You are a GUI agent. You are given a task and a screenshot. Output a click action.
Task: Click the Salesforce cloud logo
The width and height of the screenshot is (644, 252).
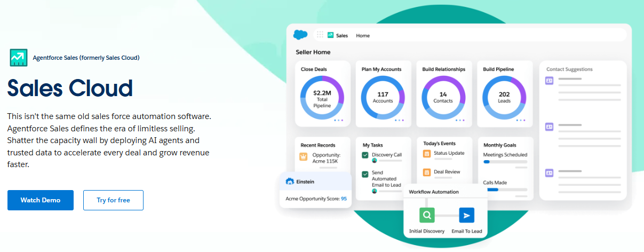300,35
